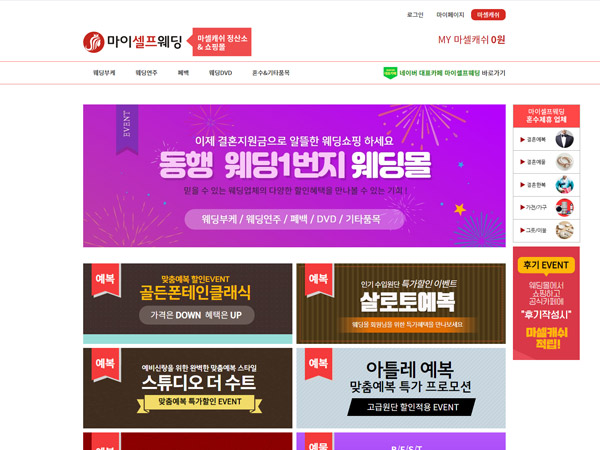Click the 마이셀프웨딩 horse logo icon
600x450 pixels.
(x=94, y=42)
